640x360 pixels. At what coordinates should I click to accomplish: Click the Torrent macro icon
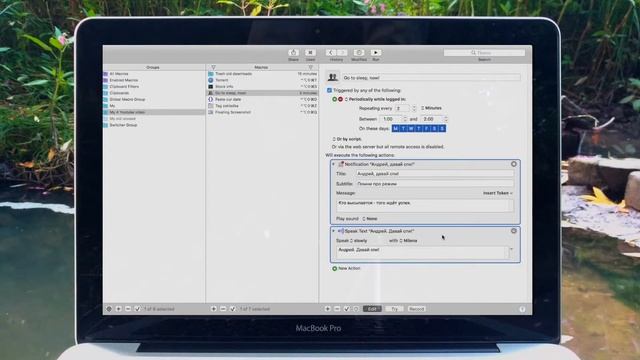click(211, 80)
